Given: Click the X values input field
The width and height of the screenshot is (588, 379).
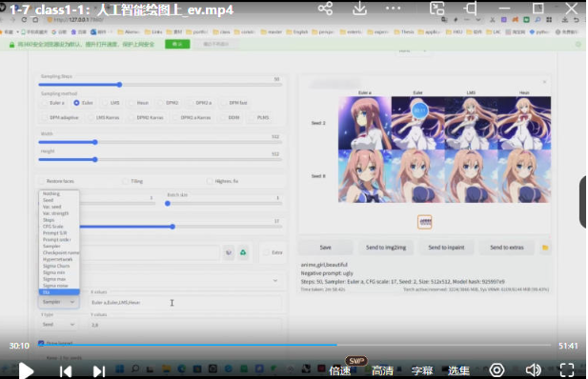Looking at the screenshot, I should [x=186, y=302].
